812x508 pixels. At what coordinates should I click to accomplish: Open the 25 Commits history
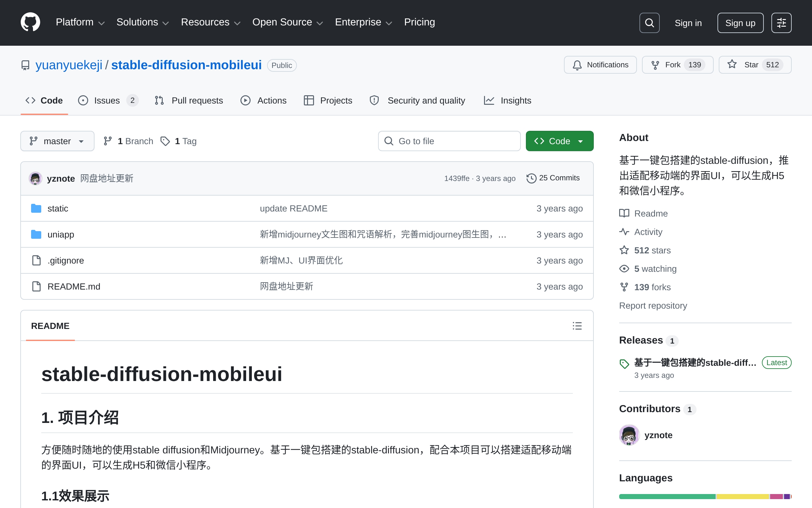click(553, 178)
